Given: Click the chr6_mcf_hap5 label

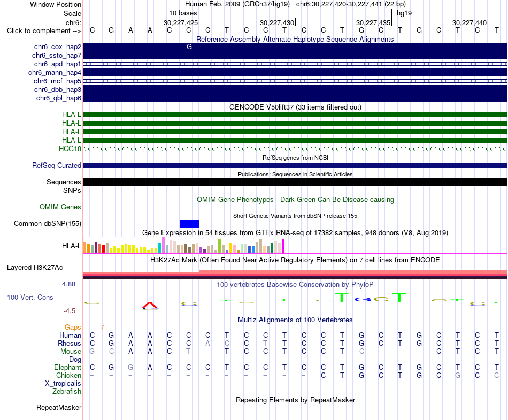Looking at the screenshot, I should click(57, 81).
